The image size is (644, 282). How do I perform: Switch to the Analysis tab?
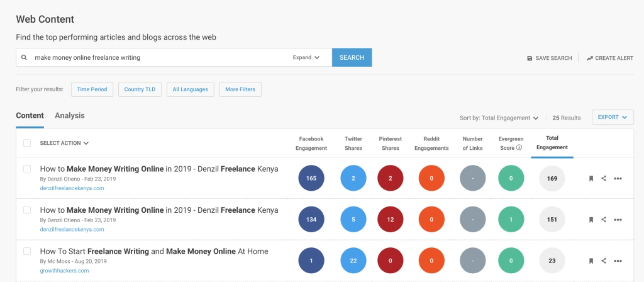[x=69, y=116]
